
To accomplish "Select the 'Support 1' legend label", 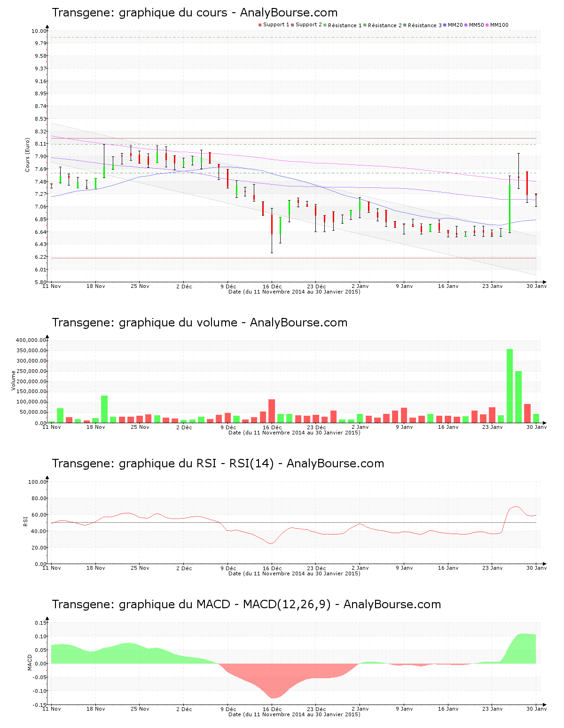I will click(x=276, y=25).
